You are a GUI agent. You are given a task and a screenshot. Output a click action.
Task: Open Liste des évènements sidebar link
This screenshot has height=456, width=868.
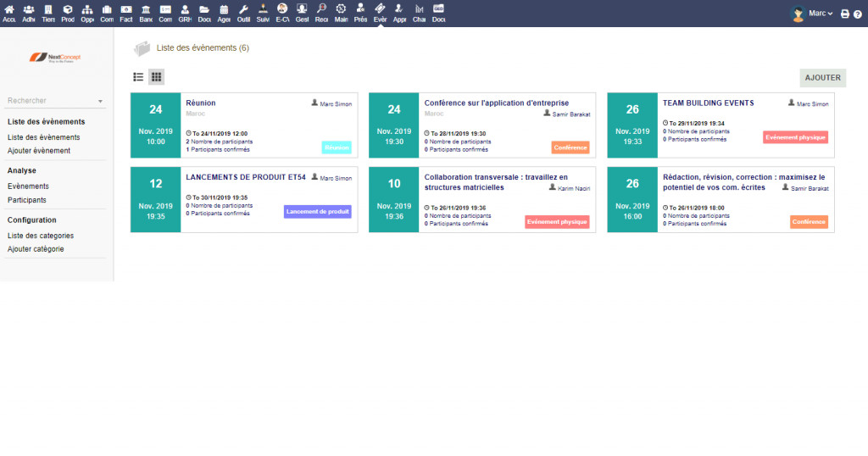pos(44,137)
